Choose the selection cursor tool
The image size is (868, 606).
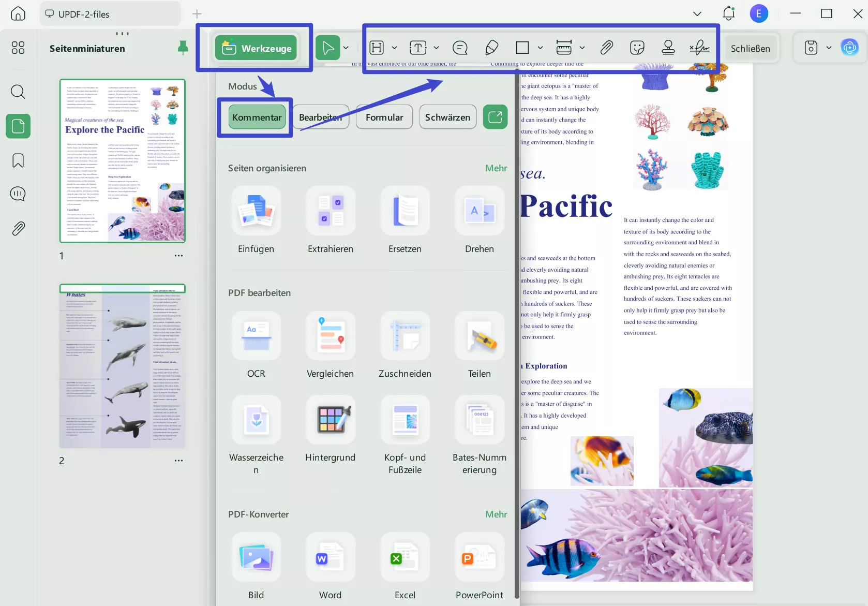click(x=328, y=48)
